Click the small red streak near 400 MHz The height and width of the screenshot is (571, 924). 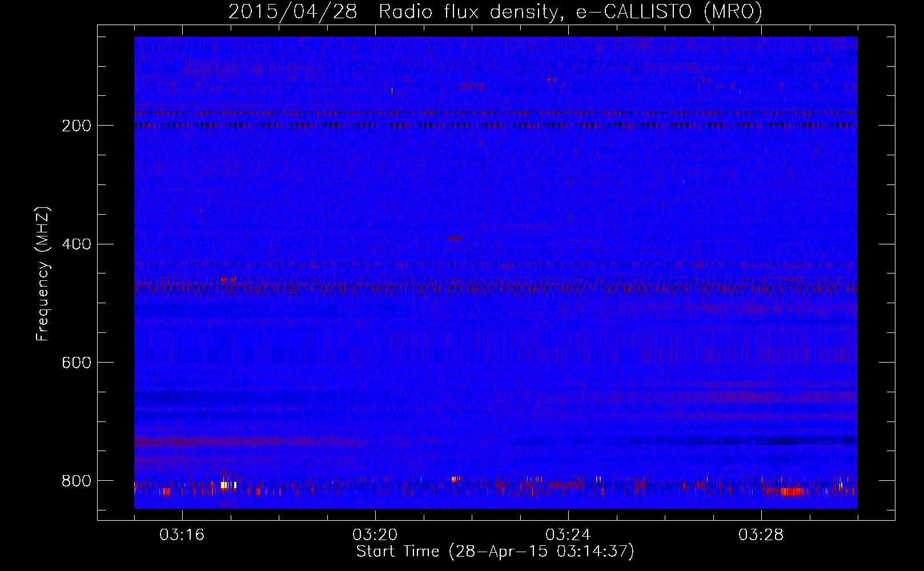coord(455,238)
